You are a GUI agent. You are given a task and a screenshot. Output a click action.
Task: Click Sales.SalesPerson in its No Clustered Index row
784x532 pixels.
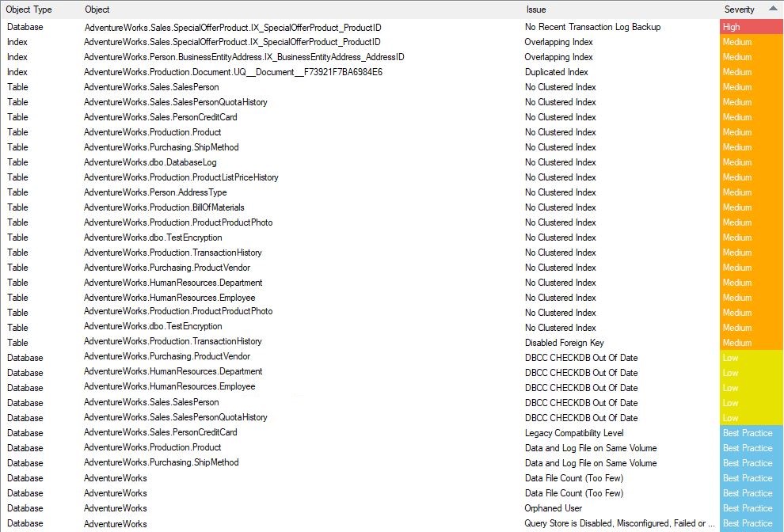pos(151,87)
